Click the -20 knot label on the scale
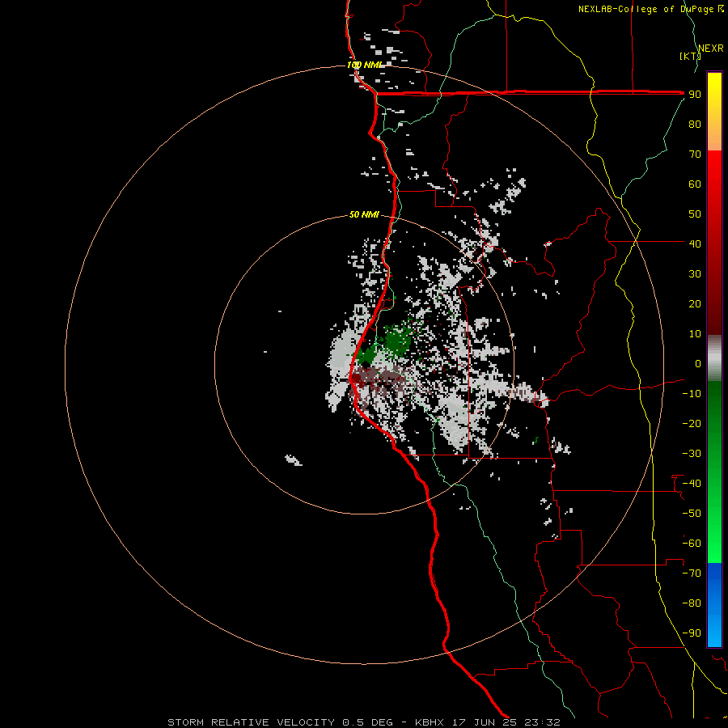This screenshot has width=728, height=728. 692,423
